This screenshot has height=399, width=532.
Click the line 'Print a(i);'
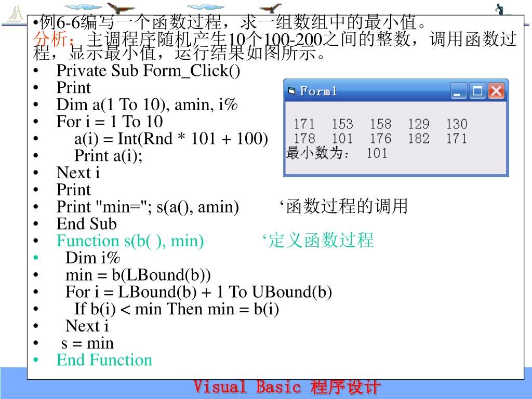pyautogui.click(x=109, y=156)
